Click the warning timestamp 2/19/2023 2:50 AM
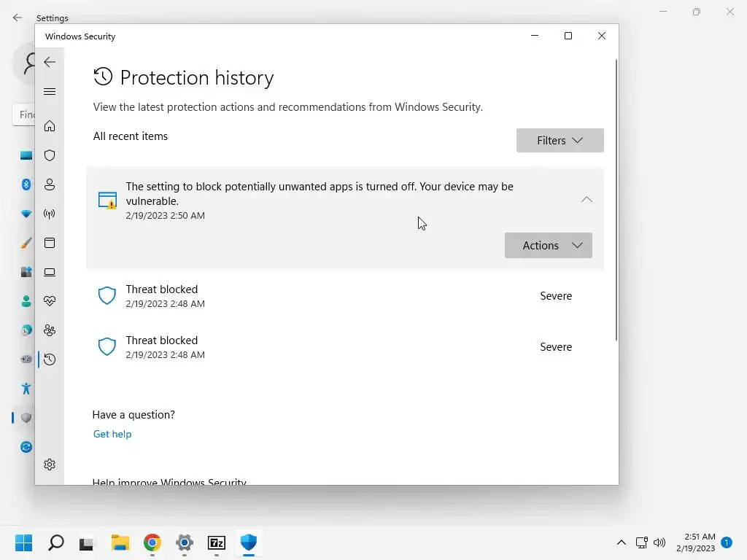 click(166, 215)
